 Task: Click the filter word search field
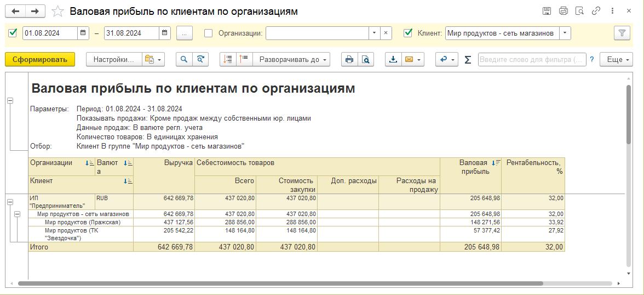[531, 60]
